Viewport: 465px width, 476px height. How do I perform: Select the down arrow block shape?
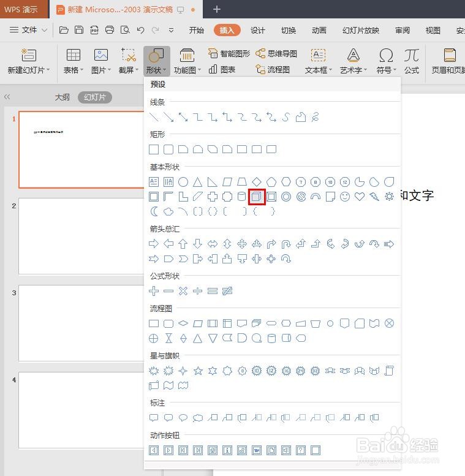[198, 244]
